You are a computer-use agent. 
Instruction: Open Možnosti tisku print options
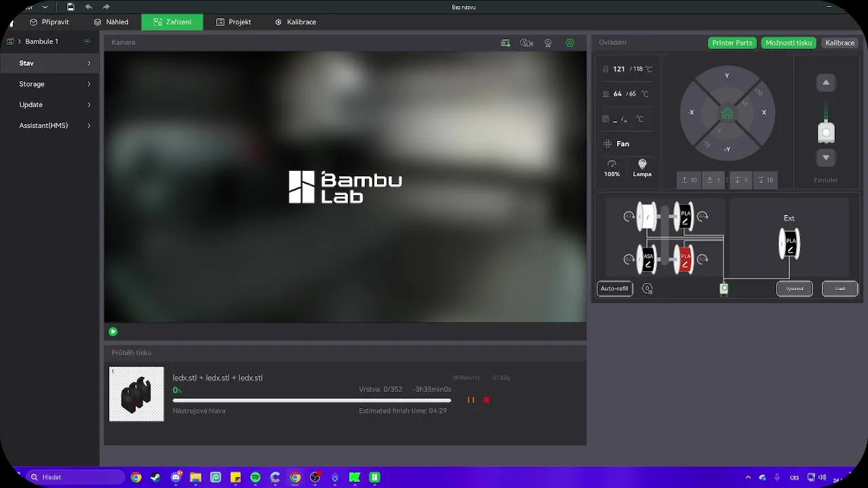(789, 43)
